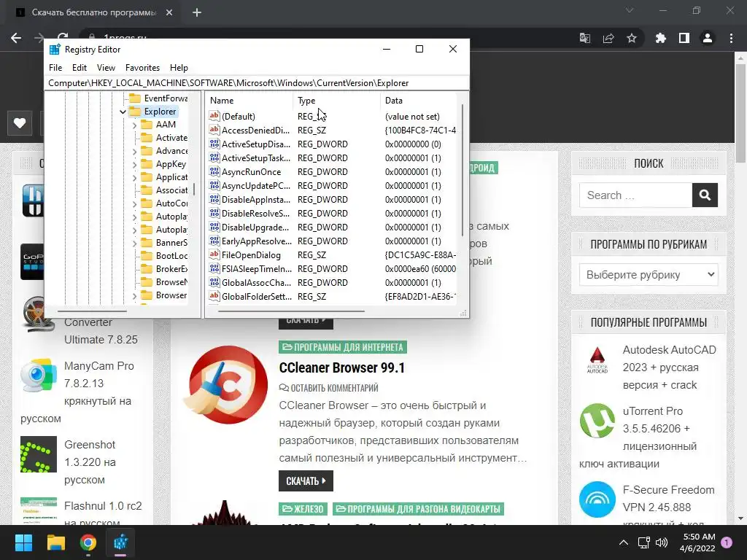Open Chrome three-dot menu
This screenshot has width=747, height=560.
tap(731, 38)
